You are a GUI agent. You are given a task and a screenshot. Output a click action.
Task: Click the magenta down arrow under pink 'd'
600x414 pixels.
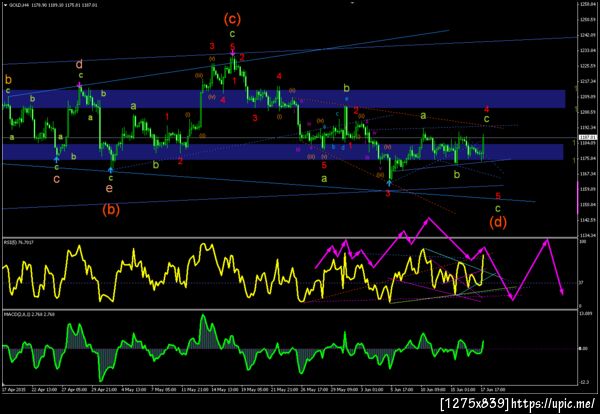(79, 84)
